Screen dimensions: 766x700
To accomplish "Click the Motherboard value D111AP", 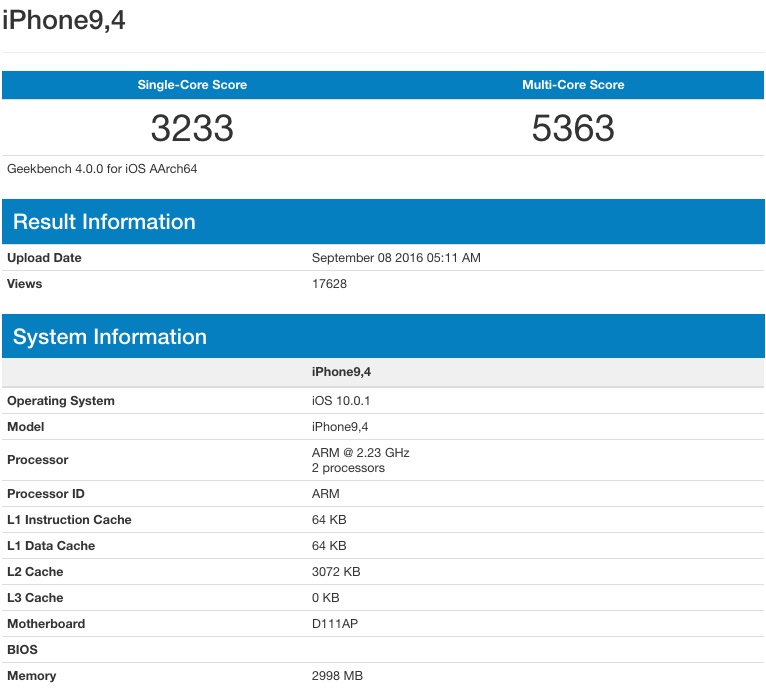I will pos(335,624).
